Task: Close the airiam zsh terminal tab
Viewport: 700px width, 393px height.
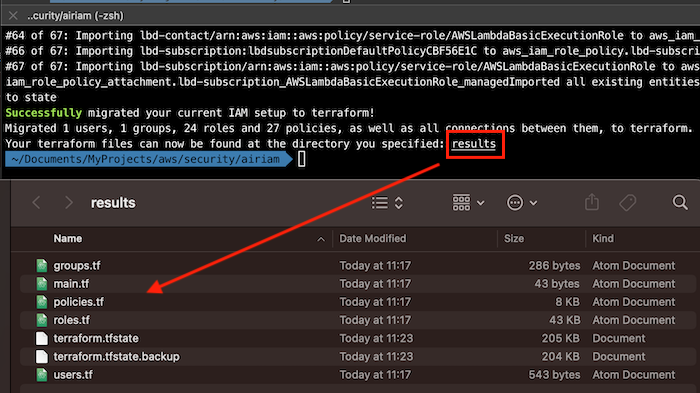Action: [x=13, y=16]
